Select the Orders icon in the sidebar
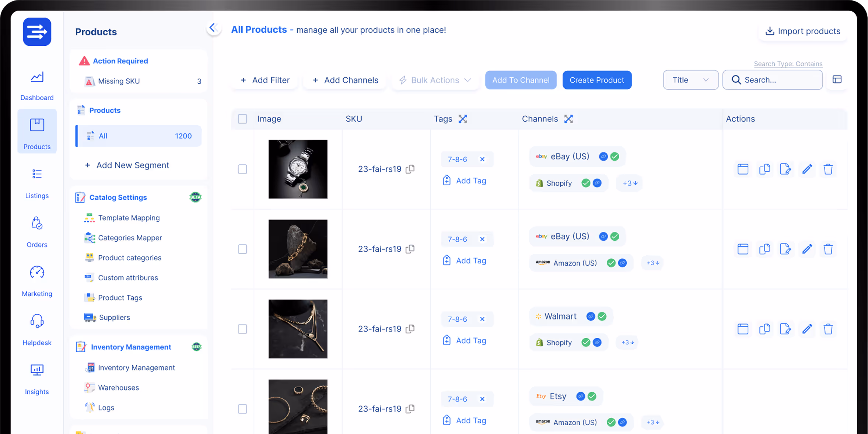This screenshot has width=868, height=434. pyautogui.click(x=36, y=223)
